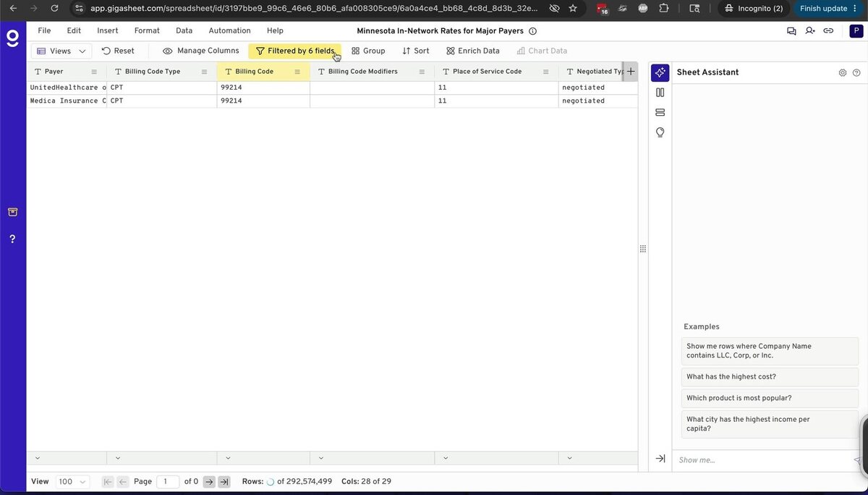The image size is (868, 495).
Task: Open Manage Columns
Action: point(200,51)
